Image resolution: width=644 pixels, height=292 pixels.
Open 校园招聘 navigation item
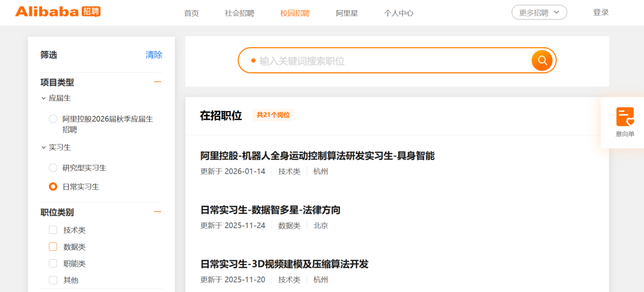[295, 13]
